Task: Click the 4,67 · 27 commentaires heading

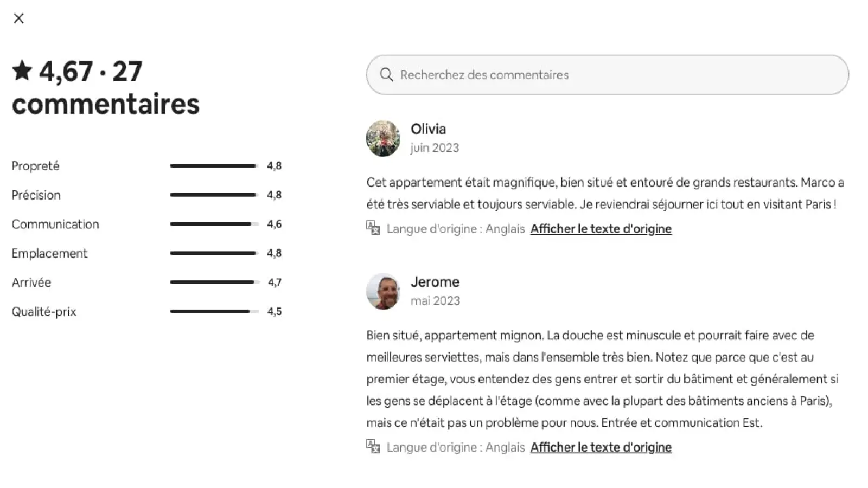Action: tap(106, 87)
